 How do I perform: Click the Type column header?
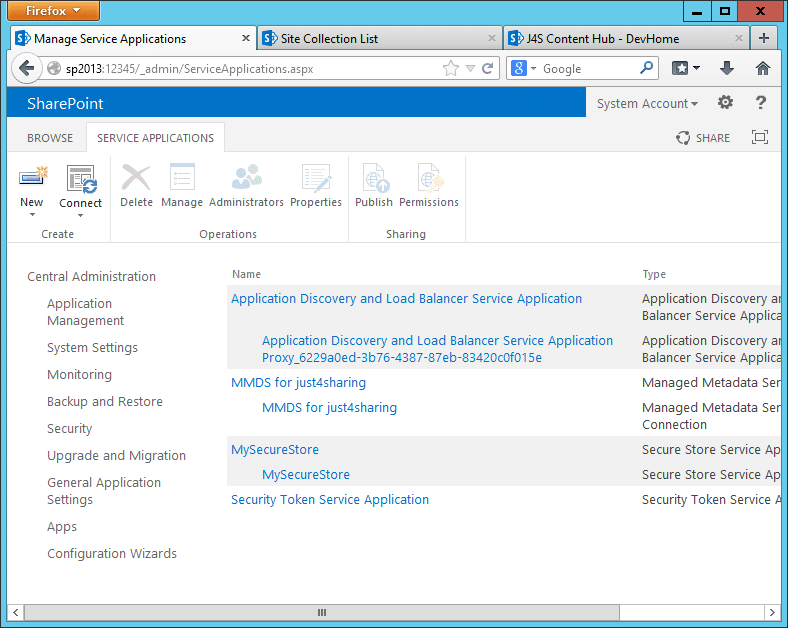[x=654, y=274]
